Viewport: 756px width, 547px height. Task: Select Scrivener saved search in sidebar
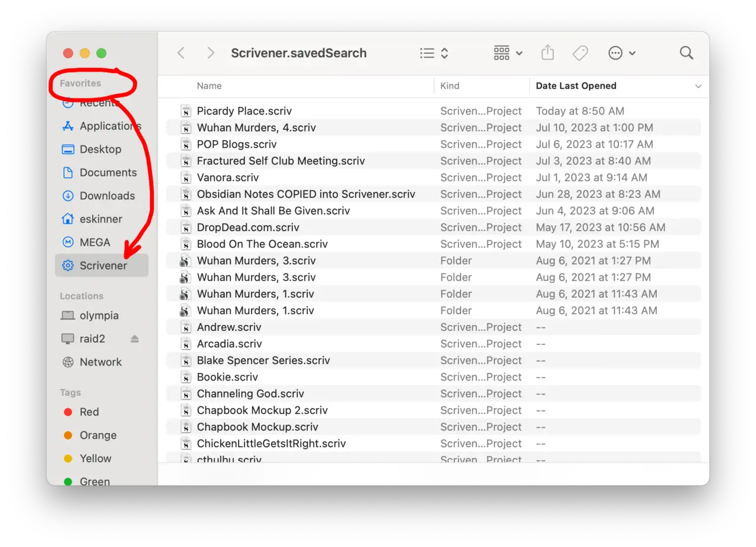coord(102,265)
